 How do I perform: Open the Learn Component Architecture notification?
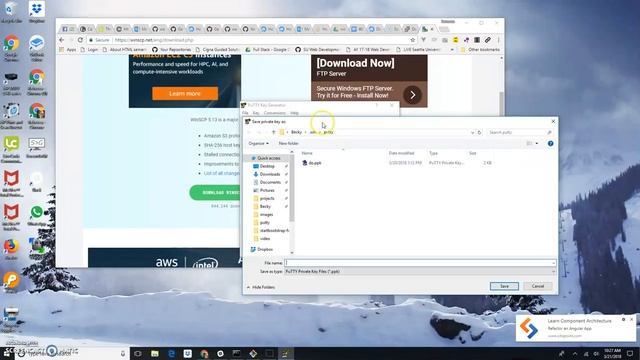[x=576, y=328]
